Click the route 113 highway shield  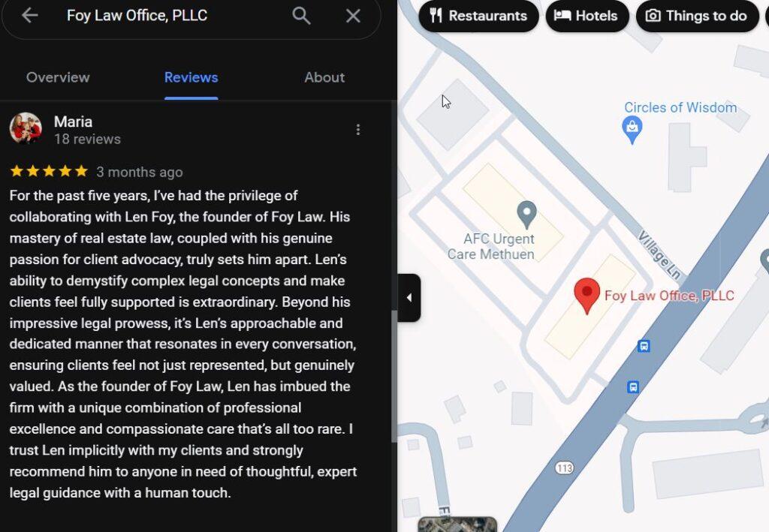coord(565,467)
